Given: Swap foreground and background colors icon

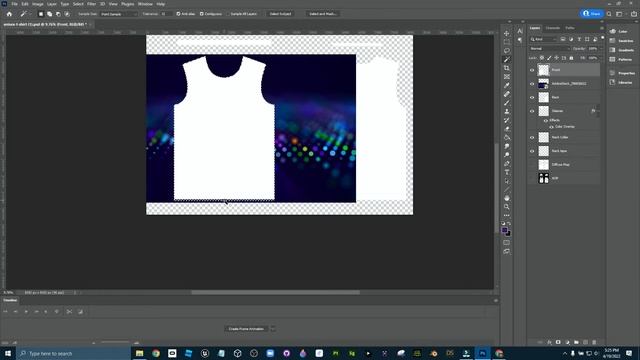Looking at the screenshot, I should pos(509,224).
